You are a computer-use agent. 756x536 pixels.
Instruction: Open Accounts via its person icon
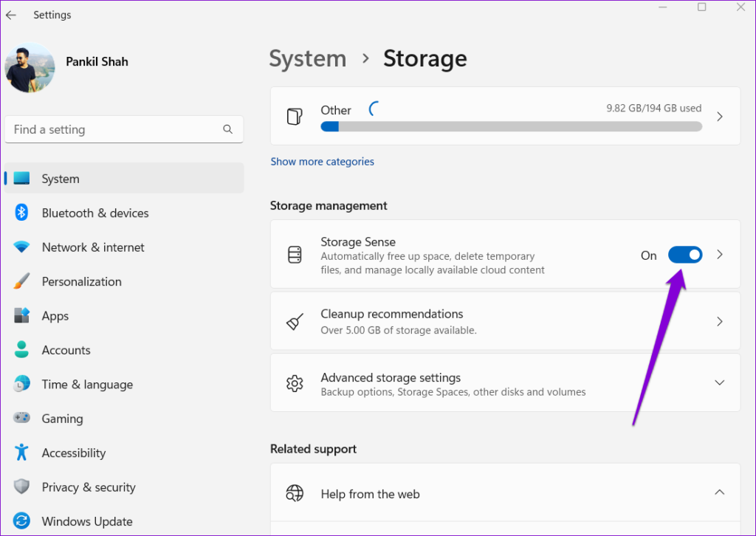(21, 350)
